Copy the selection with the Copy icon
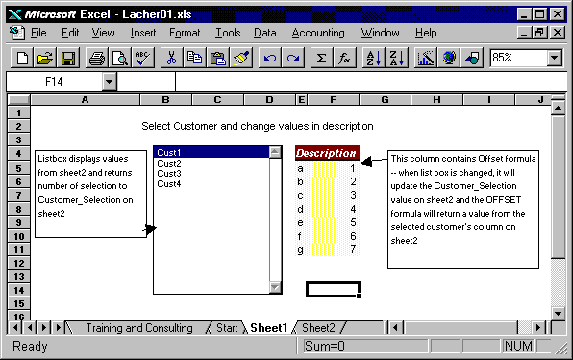Screen dimensions: 573x360 pyautogui.click(x=194, y=58)
